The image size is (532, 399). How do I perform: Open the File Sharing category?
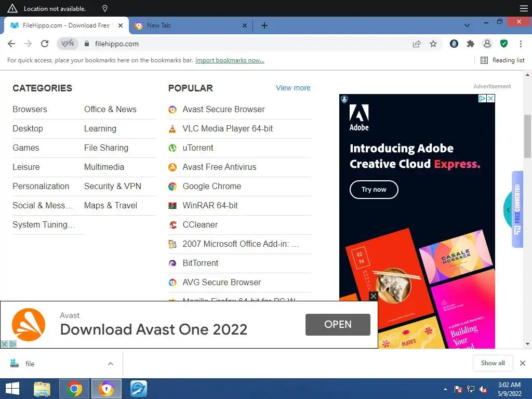106,148
